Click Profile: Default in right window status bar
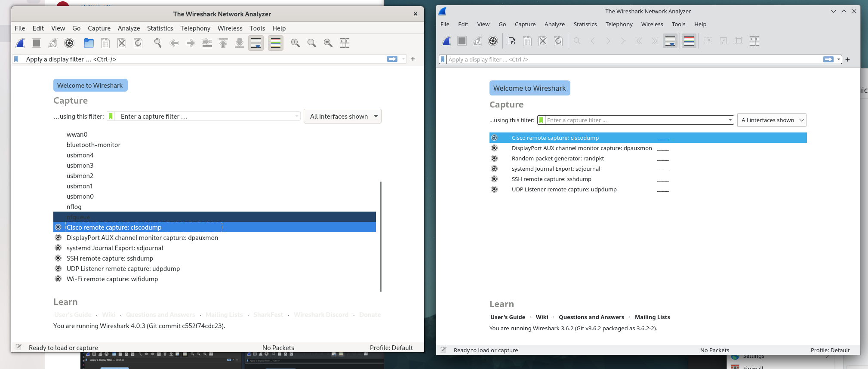 [830, 350]
